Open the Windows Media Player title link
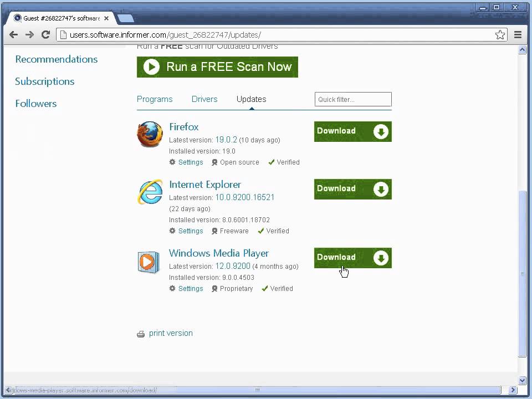The image size is (532, 399). tap(219, 253)
